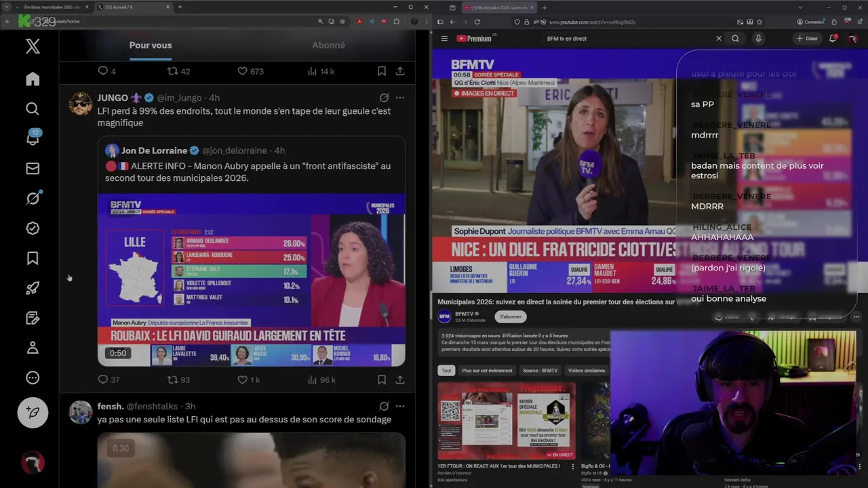Image resolution: width=868 pixels, height=488 pixels.
Task: Select the Élections municipales 2026 browser tab
Action: click(x=52, y=7)
